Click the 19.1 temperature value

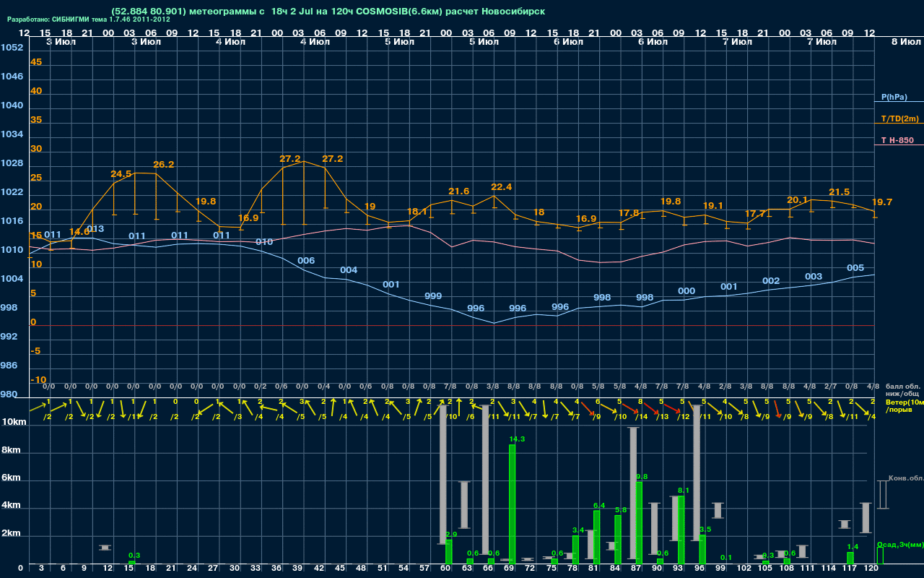click(713, 206)
